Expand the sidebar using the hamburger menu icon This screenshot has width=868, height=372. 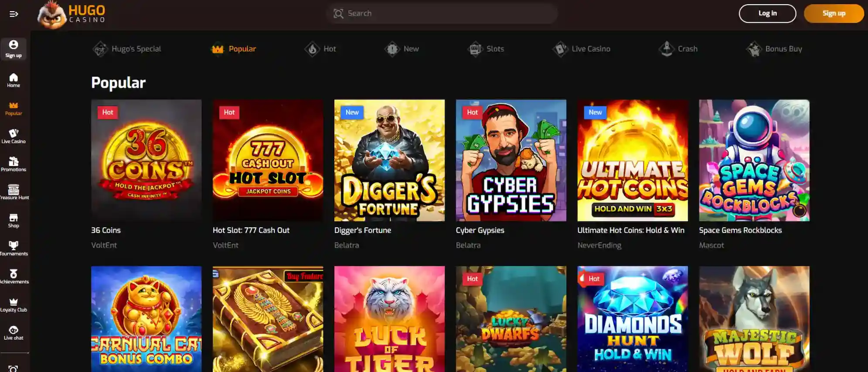pyautogui.click(x=14, y=14)
